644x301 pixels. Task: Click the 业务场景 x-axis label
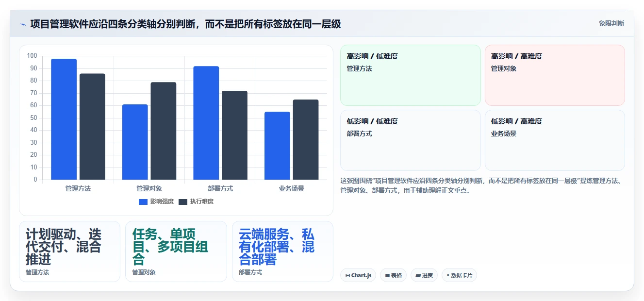click(292, 188)
